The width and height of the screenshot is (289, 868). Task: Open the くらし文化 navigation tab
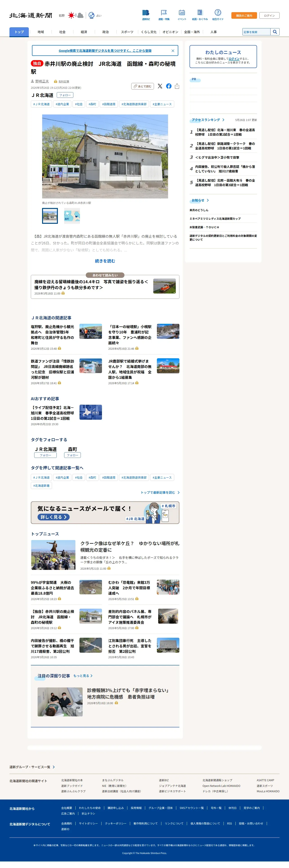[149, 32]
